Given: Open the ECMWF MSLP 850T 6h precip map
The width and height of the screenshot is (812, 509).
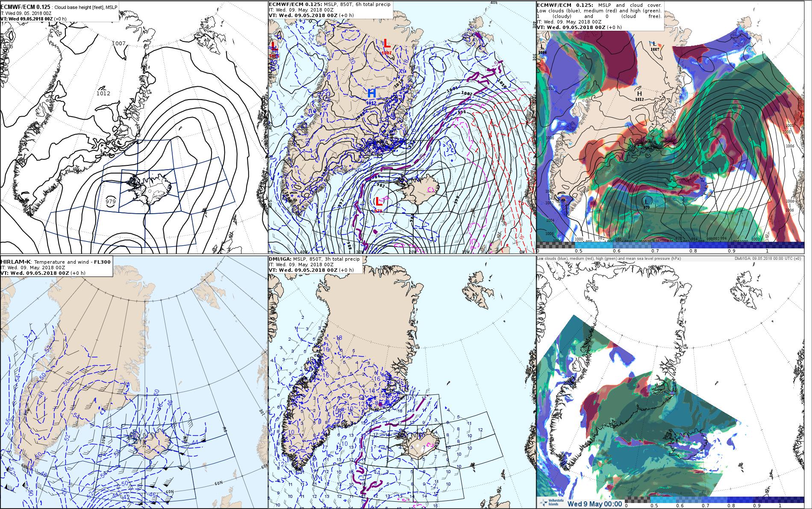Looking at the screenshot, I should [x=402, y=127].
